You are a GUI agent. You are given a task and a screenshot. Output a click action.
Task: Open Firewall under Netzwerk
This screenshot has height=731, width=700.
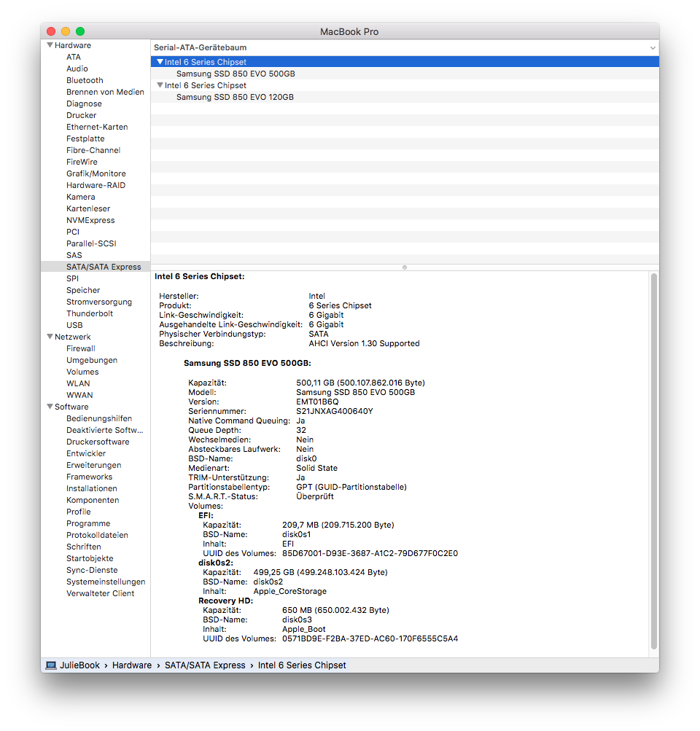(x=81, y=348)
